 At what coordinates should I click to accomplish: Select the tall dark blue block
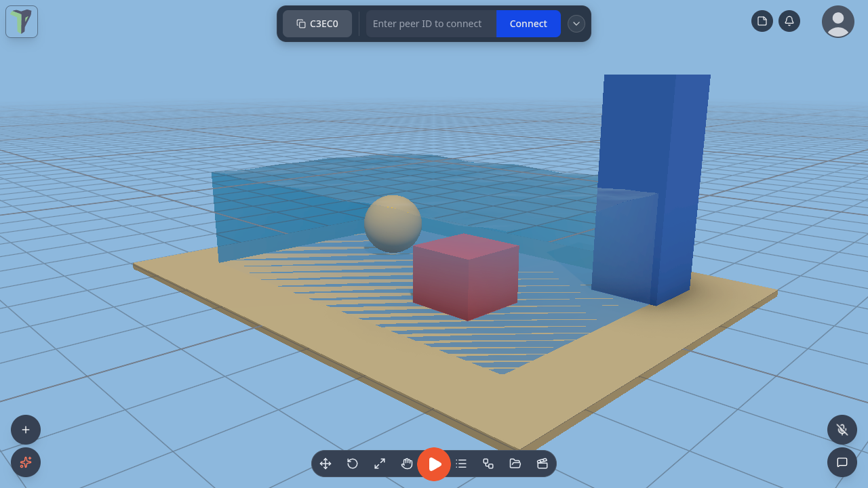[651, 190]
